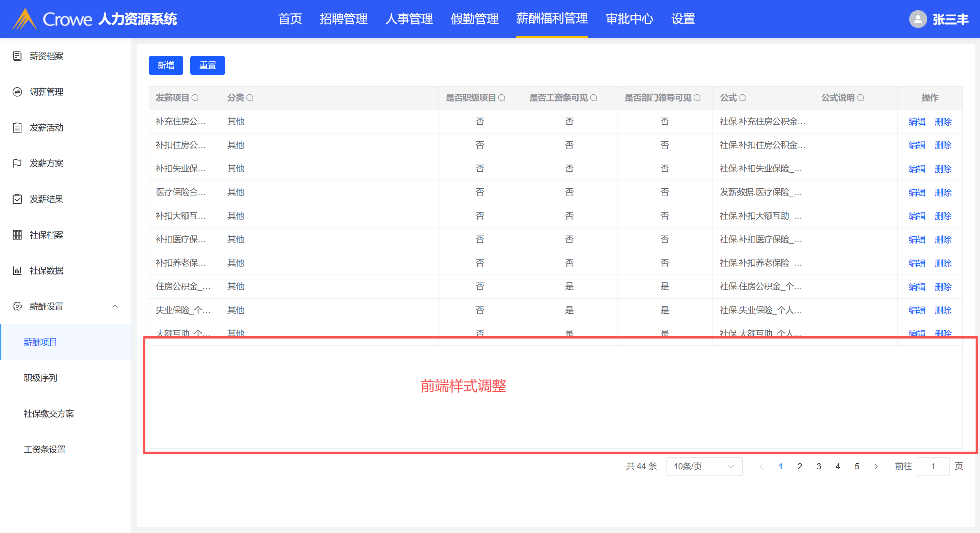Viewport: 980px width, 533px height.
Task: Collapse the 薪酬设置 sidebar group
Action: 115,307
